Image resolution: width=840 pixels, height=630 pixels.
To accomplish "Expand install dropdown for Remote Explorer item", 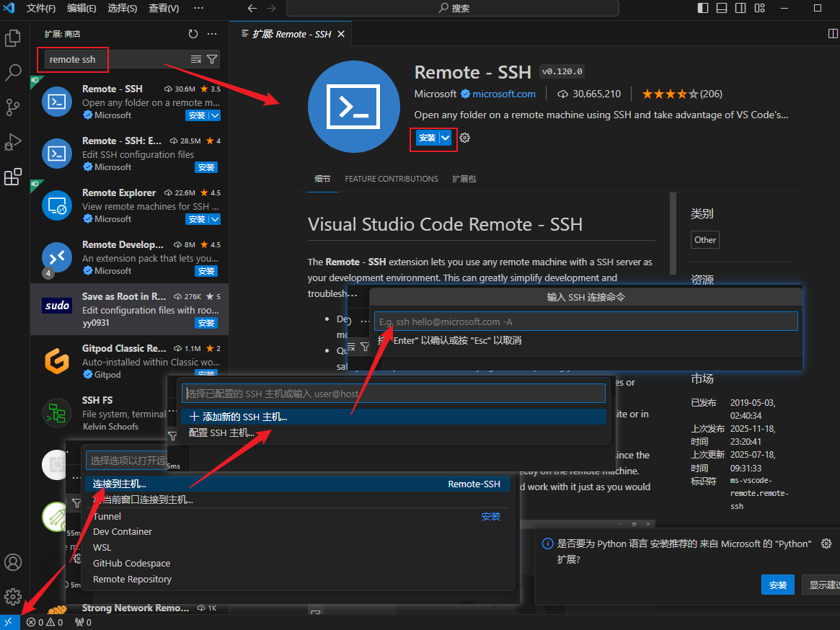I will tap(215, 219).
